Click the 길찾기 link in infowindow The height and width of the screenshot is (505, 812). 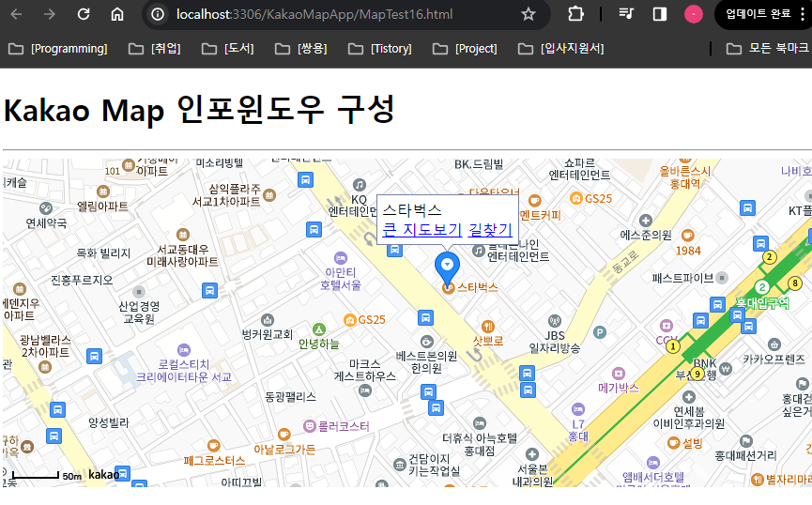click(x=490, y=229)
